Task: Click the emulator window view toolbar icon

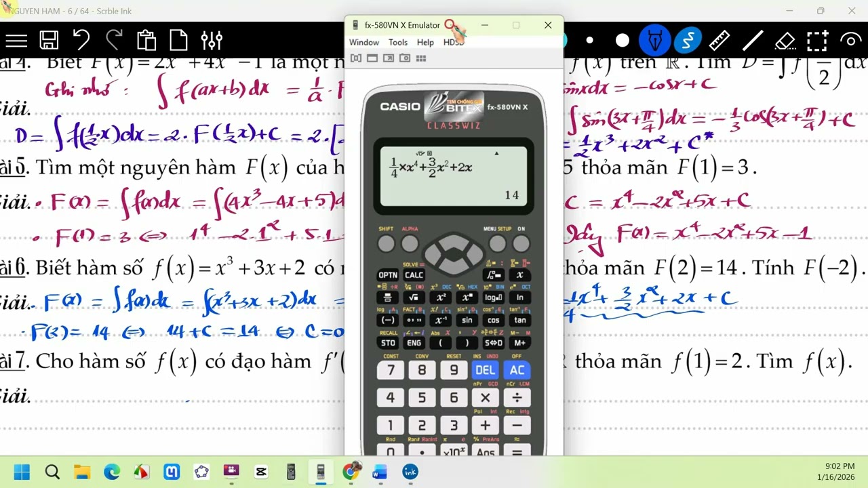Action: click(372, 58)
